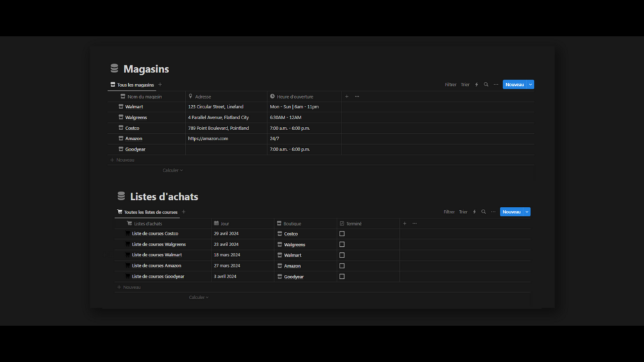Open column options ellipsis in Magasins header
Screen dimensions: 644x362
357,97
